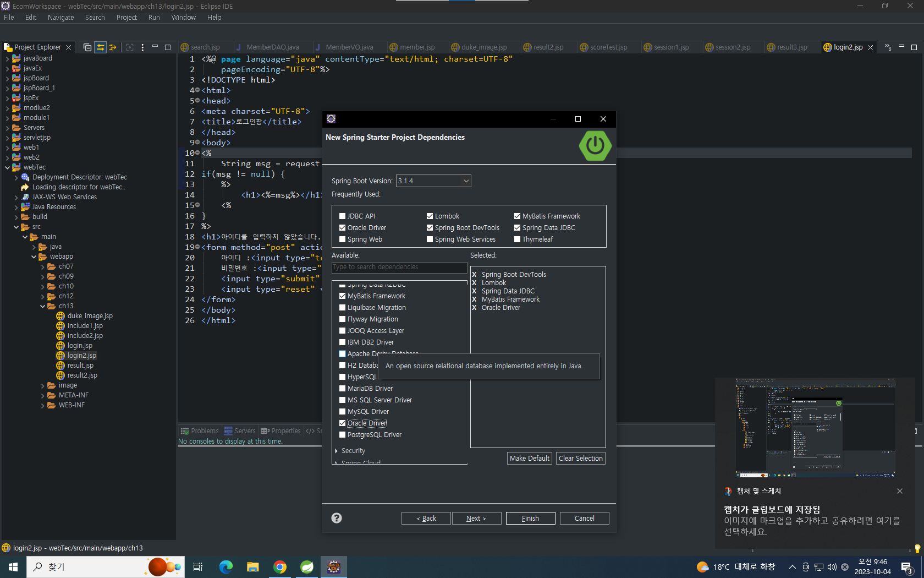Remove Spring Boot DevTools from Selected list
The height and width of the screenshot is (578, 924).
click(x=474, y=275)
